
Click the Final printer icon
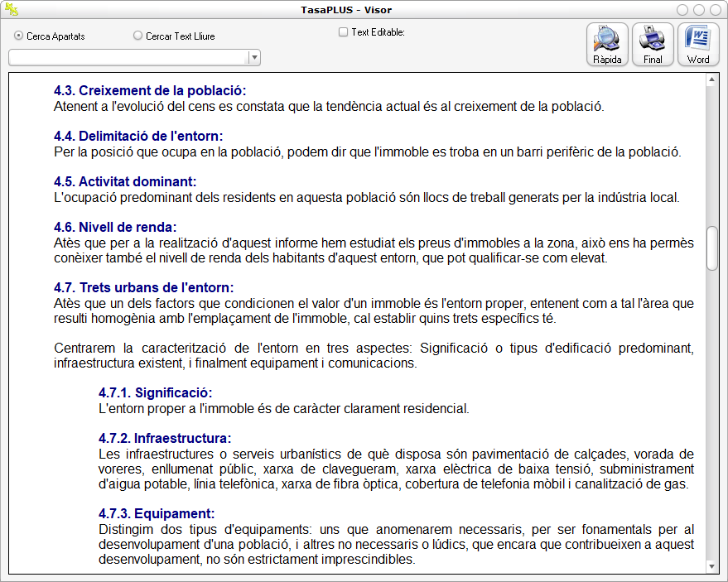click(x=653, y=45)
